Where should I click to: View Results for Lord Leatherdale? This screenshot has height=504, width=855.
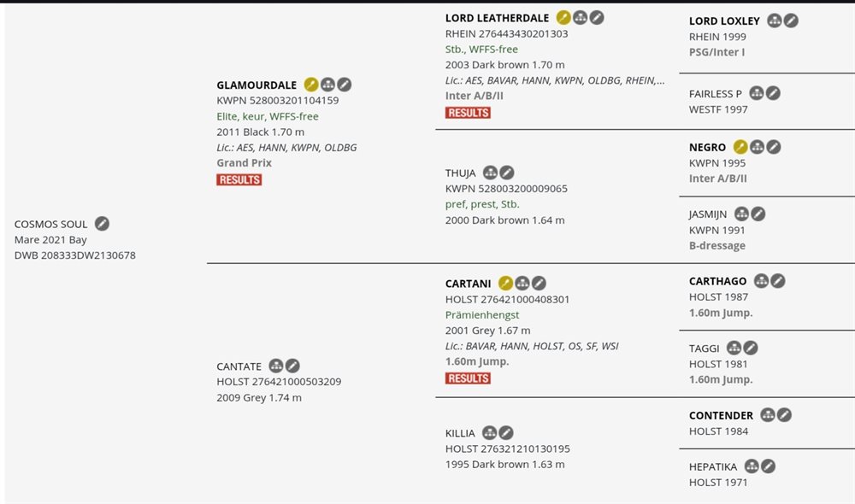tap(468, 113)
